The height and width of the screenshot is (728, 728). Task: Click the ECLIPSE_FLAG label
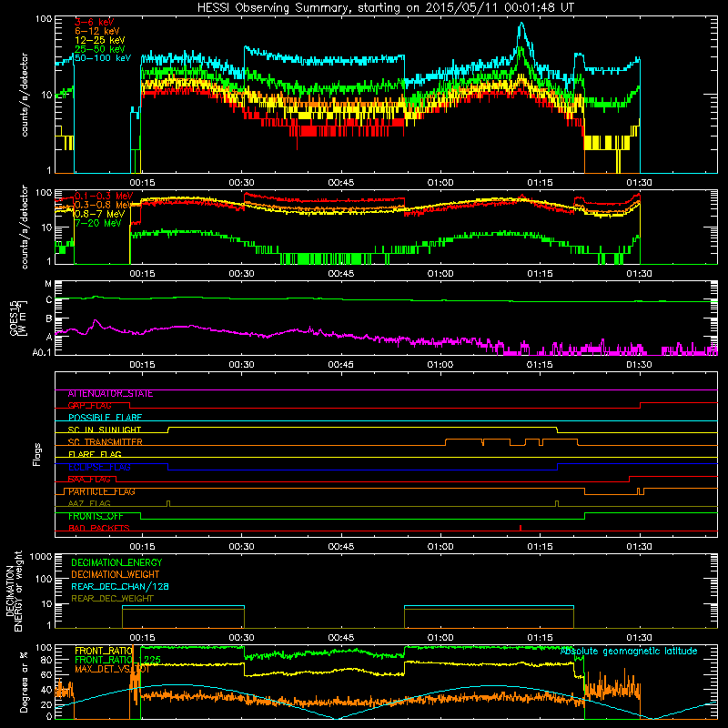click(99, 467)
